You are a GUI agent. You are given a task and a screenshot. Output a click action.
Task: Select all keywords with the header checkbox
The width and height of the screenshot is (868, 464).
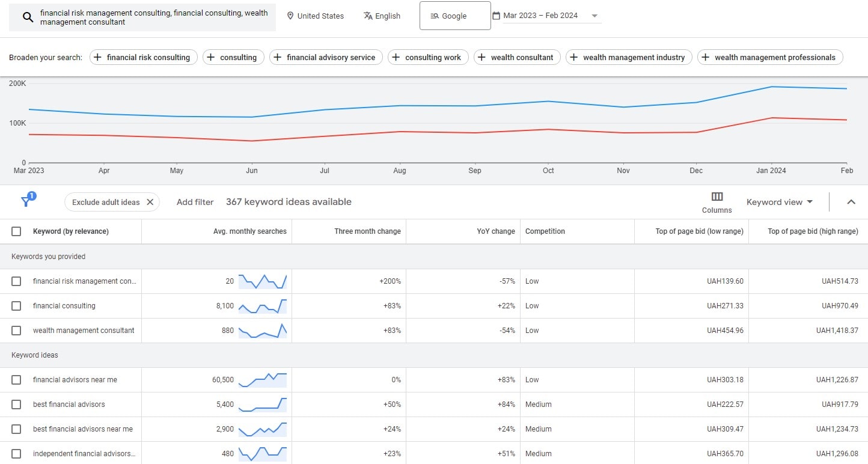(x=16, y=231)
